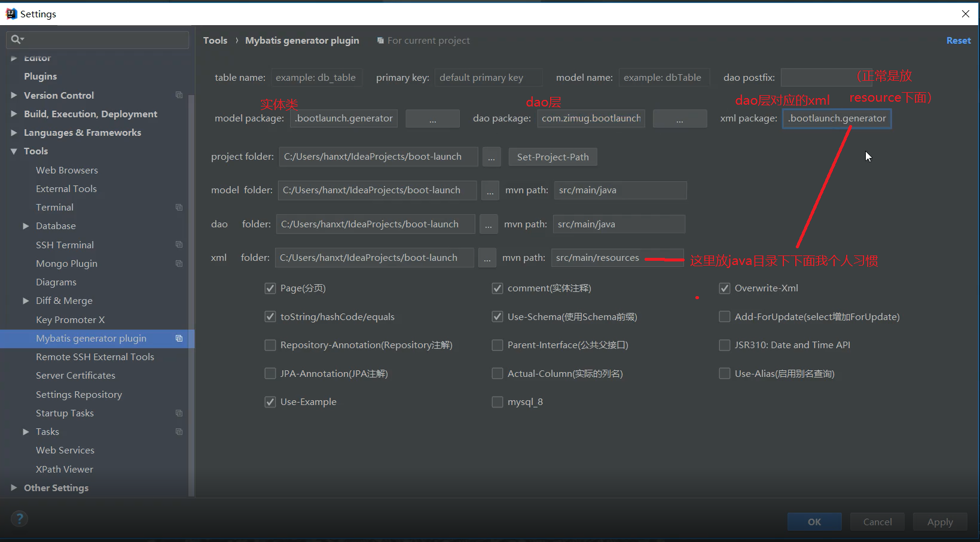
Task: Expand Languages & Frameworks node
Action: pos(14,132)
